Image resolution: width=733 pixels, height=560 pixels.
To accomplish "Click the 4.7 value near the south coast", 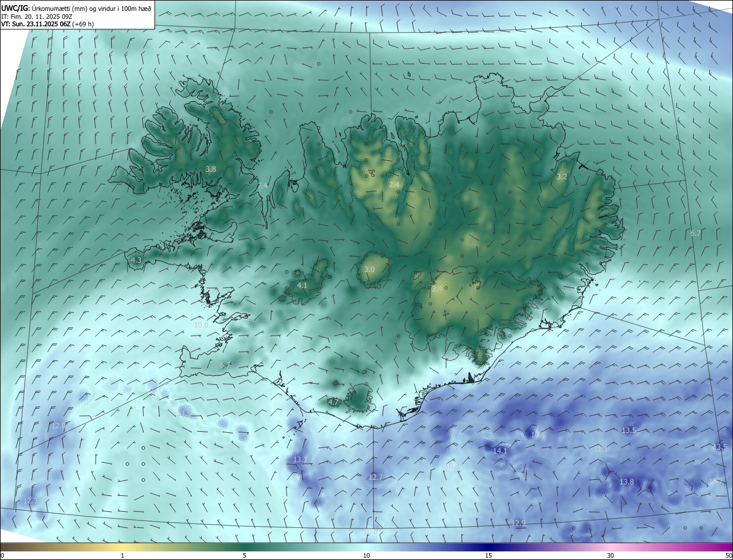I will [x=333, y=403].
